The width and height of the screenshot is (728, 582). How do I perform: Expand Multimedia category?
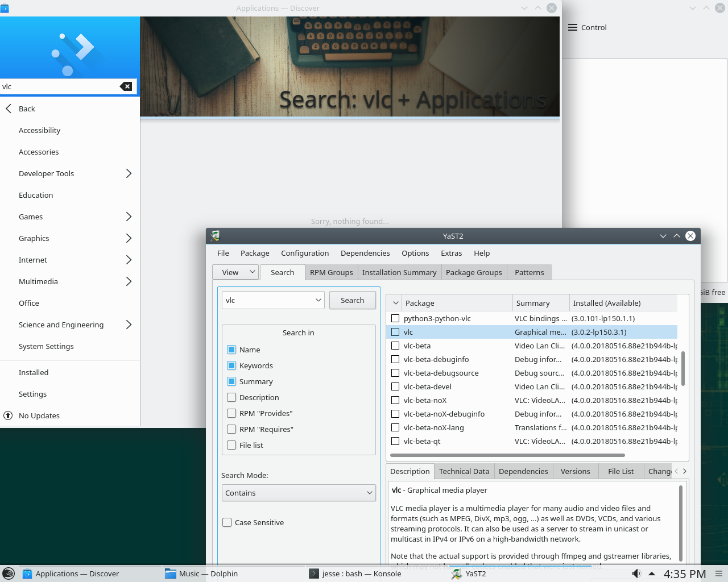coord(129,281)
